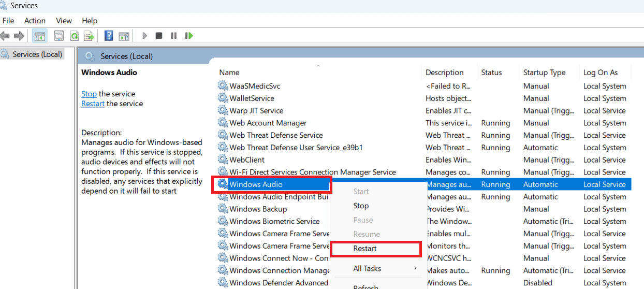Click gear icon beside Warp JIT Service
Viewport: 644px width, 289px height.
click(223, 110)
